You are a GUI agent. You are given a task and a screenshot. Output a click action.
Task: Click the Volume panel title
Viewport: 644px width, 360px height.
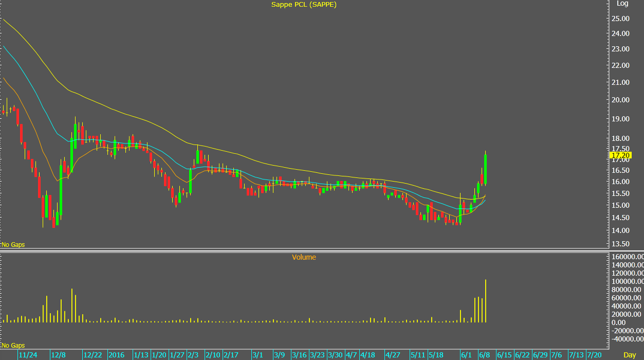(x=304, y=257)
